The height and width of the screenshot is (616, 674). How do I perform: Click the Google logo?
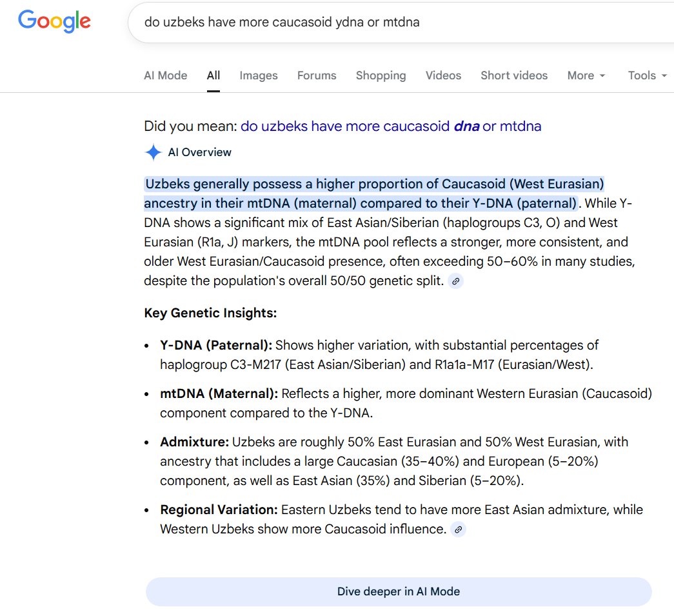[54, 21]
